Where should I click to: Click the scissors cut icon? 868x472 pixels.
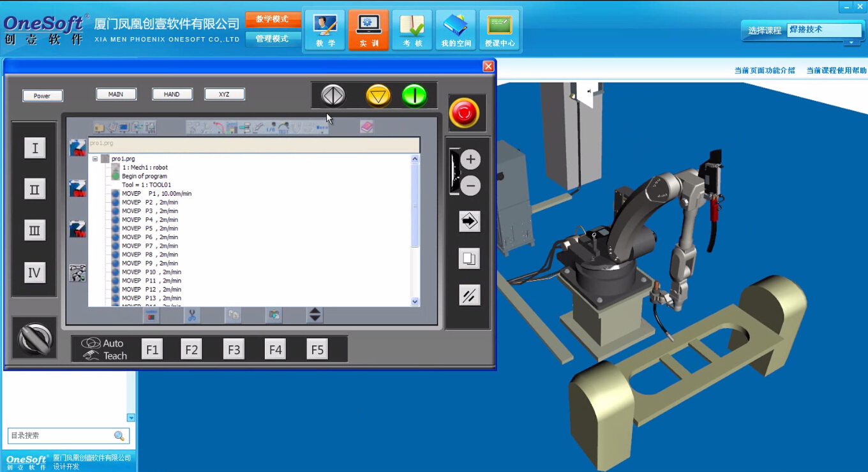tap(191, 315)
